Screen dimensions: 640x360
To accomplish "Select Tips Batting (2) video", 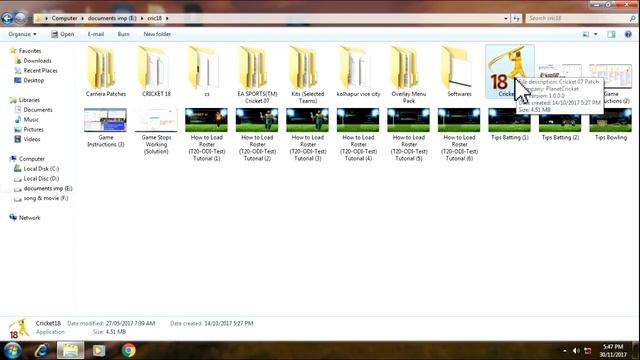I will tap(560, 124).
